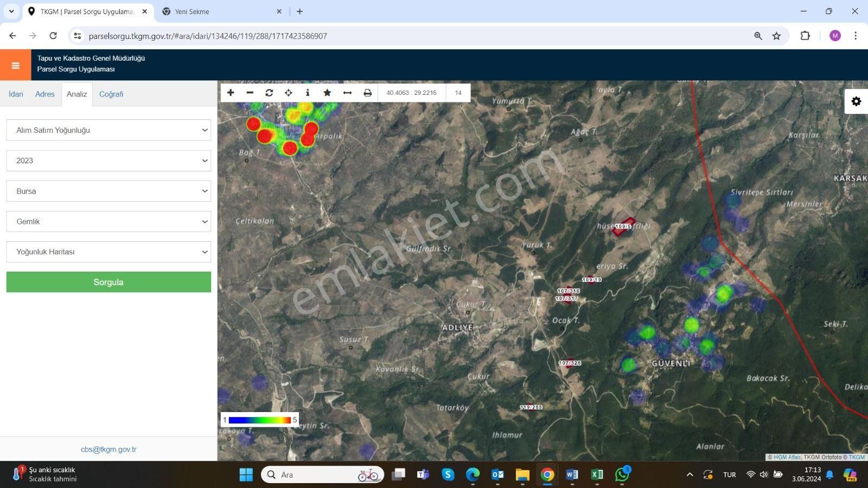The height and width of the screenshot is (488, 868).
Task: Open Outlook from the taskbar
Action: click(497, 474)
